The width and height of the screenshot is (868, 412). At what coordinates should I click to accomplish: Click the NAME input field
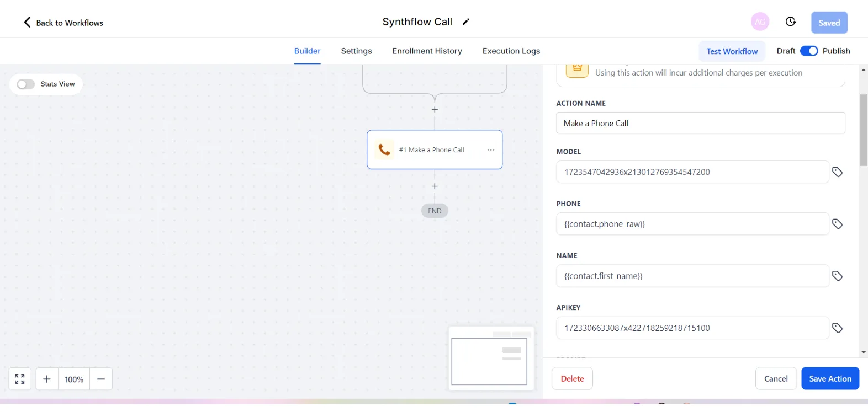[692, 276]
